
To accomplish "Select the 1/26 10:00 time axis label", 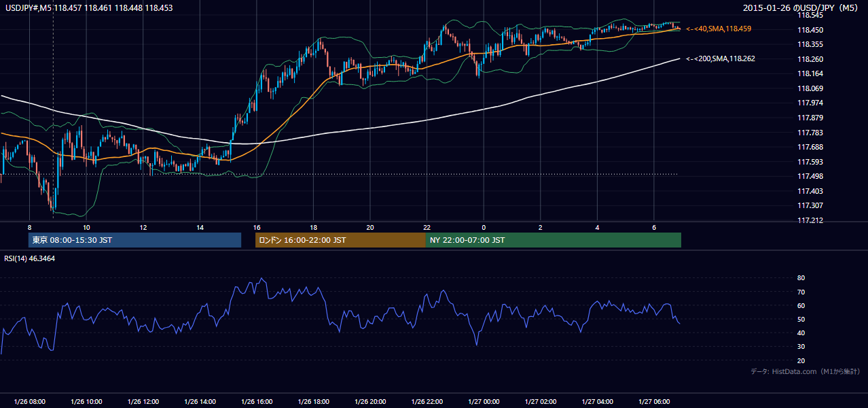I will tap(86, 402).
